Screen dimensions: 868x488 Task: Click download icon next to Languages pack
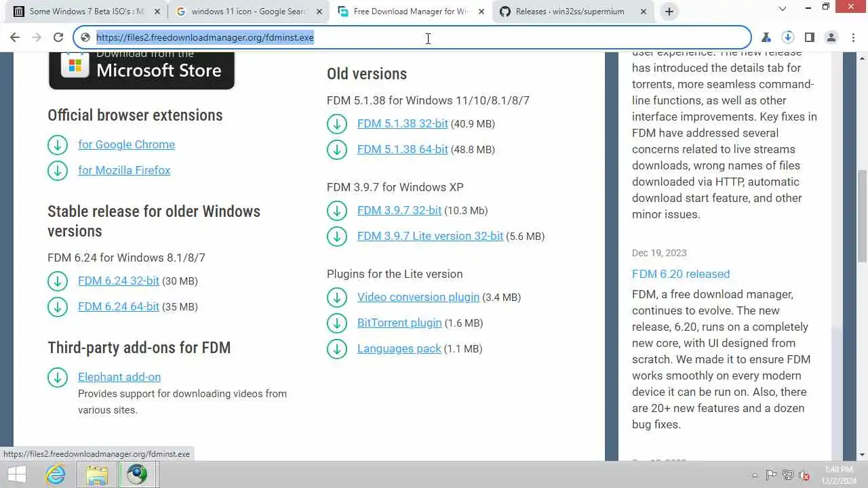337,348
